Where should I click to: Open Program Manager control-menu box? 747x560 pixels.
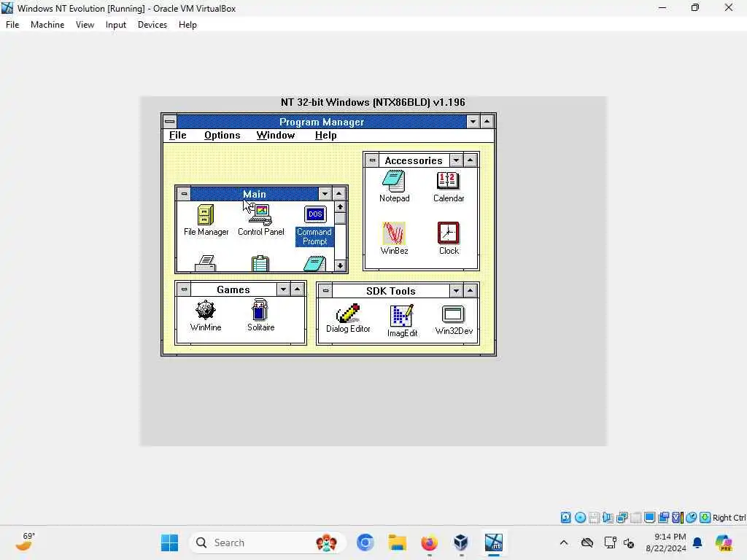pyautogui.click(x=169, y=122)
